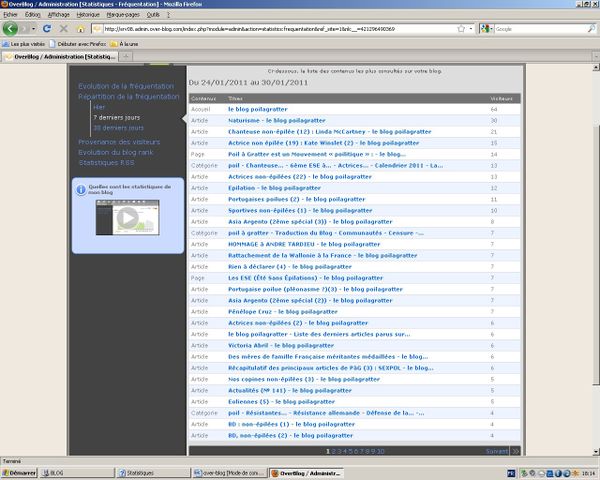Screen dimensions: 600x480
Task: Open the Affichage menu
Action: [x=59, y=15]
